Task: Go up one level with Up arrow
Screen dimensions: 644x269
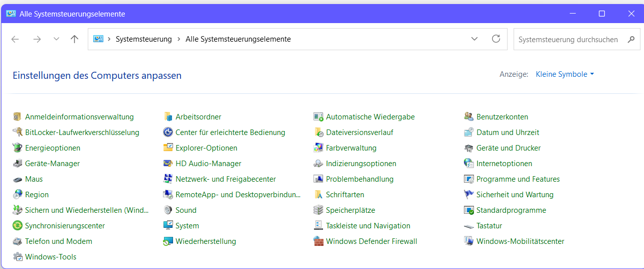Action: [75, 39]
